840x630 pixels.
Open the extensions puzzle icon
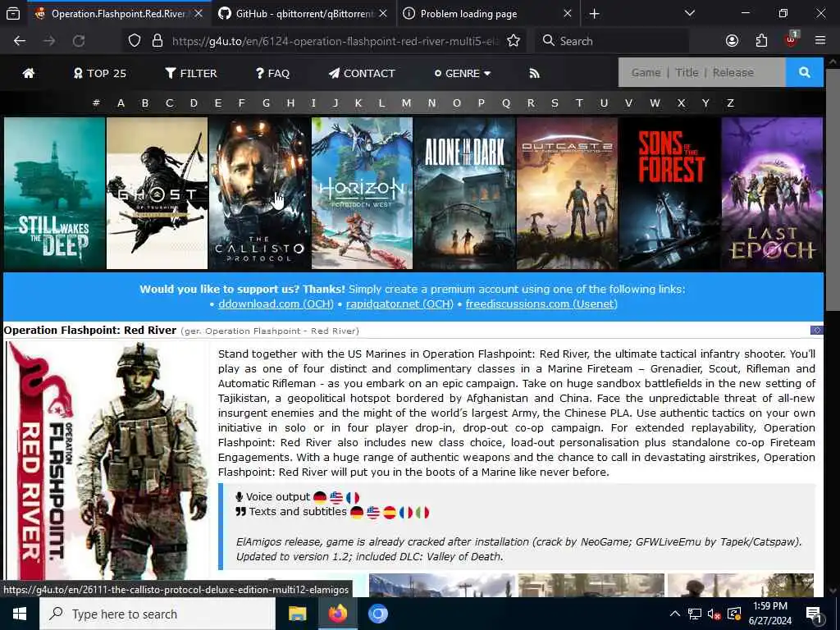[761, 41]
